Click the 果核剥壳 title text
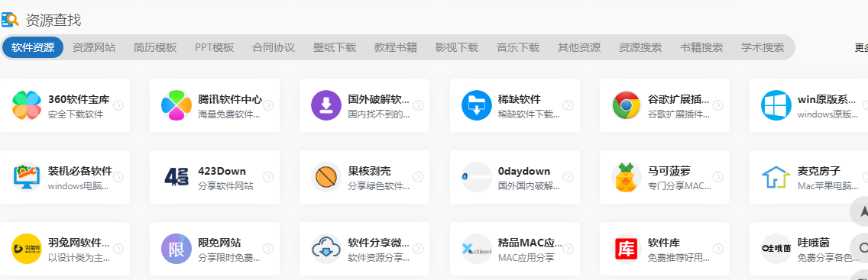Image resolution: width=868 pixels, height=280 pixels. (369, 171)
